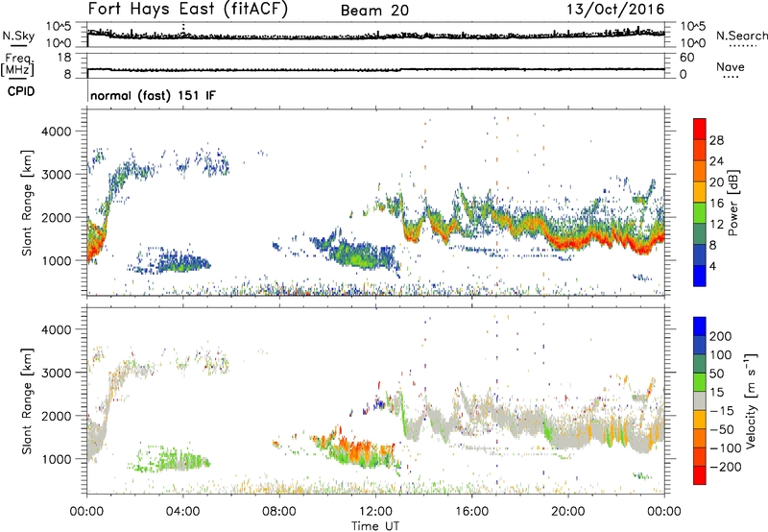Click the '20:00' time axis label

pyautogui.click(x=568, y=512)
